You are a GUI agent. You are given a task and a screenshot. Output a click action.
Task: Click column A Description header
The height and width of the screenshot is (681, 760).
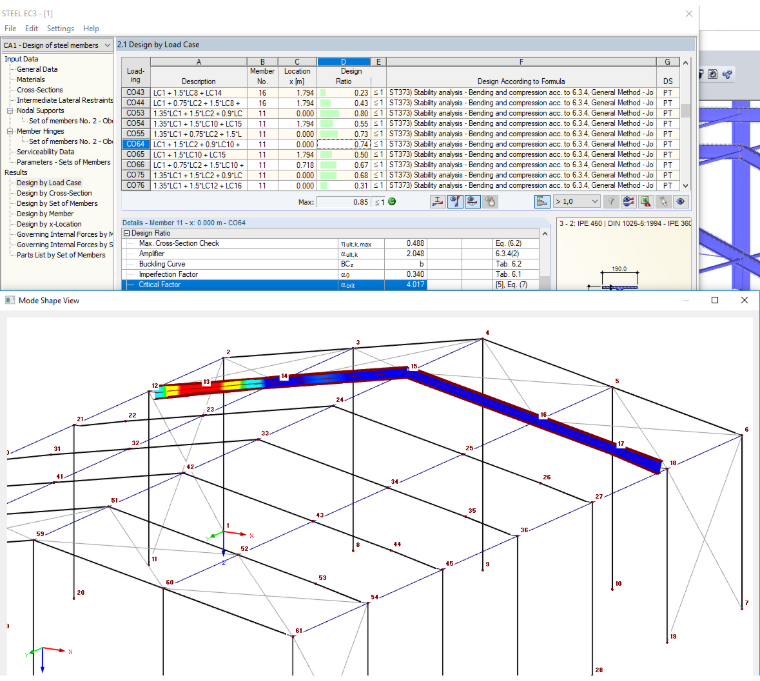click(x=199, y=62)
